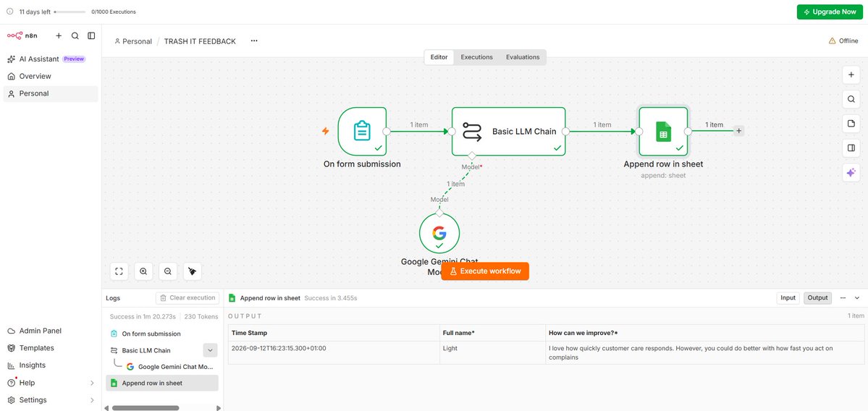Toggle the side panel from canvas toolbar
Screen dimensions: 868x411
pos(851,148)
